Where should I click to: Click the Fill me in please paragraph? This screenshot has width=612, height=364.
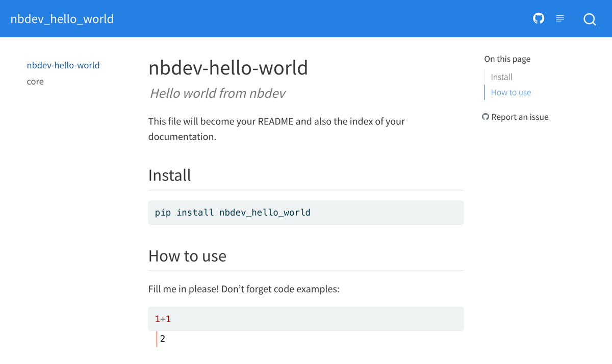pos(243,289)
